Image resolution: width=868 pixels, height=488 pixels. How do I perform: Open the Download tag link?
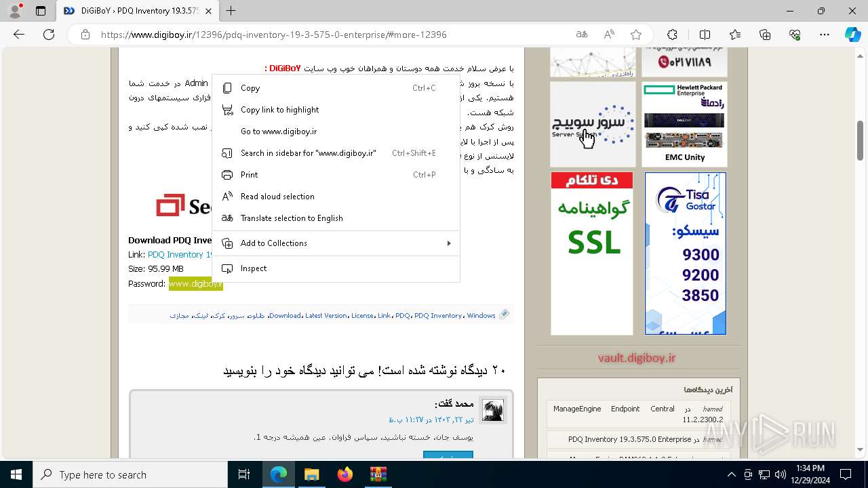285,316
